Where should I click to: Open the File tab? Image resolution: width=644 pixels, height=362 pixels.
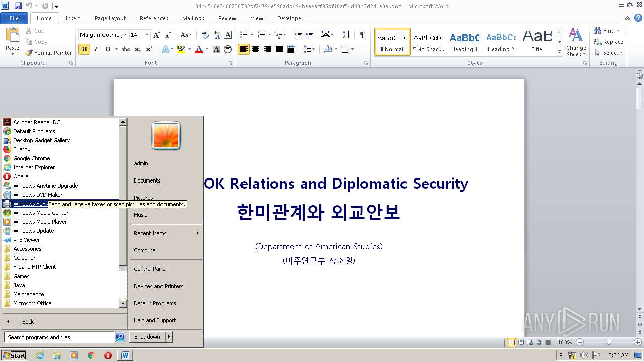point(14,18)
